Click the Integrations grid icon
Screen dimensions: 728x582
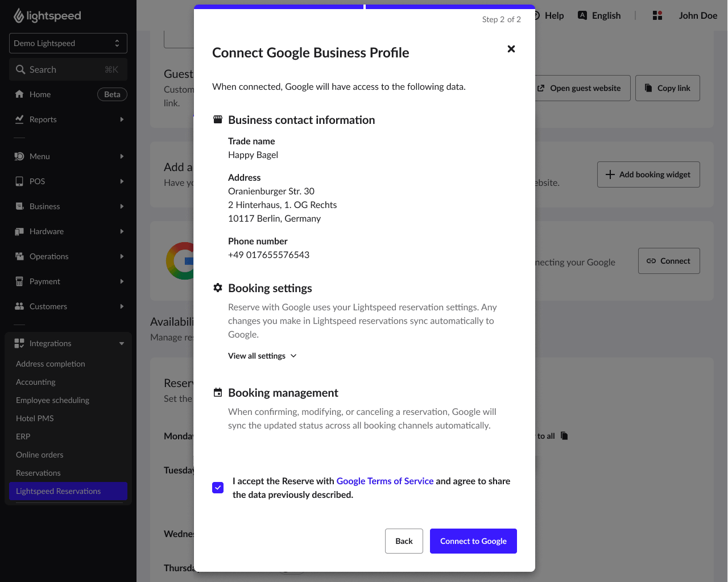[19, 343]
